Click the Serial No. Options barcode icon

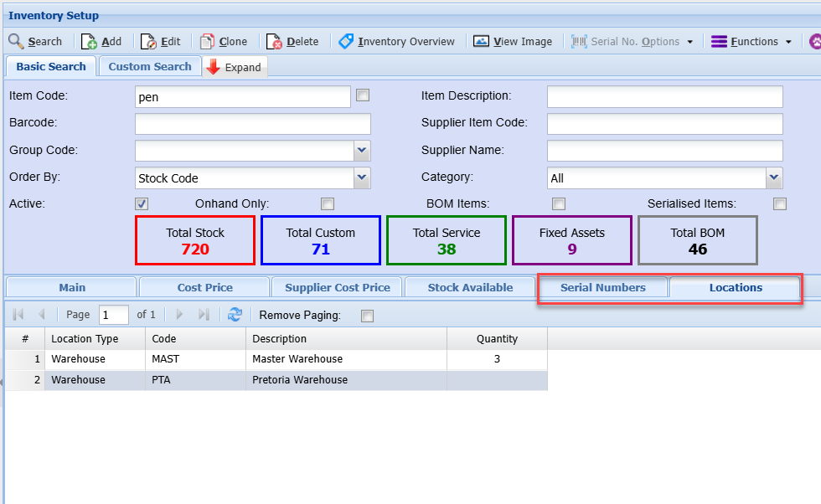(x=579, y=41)
